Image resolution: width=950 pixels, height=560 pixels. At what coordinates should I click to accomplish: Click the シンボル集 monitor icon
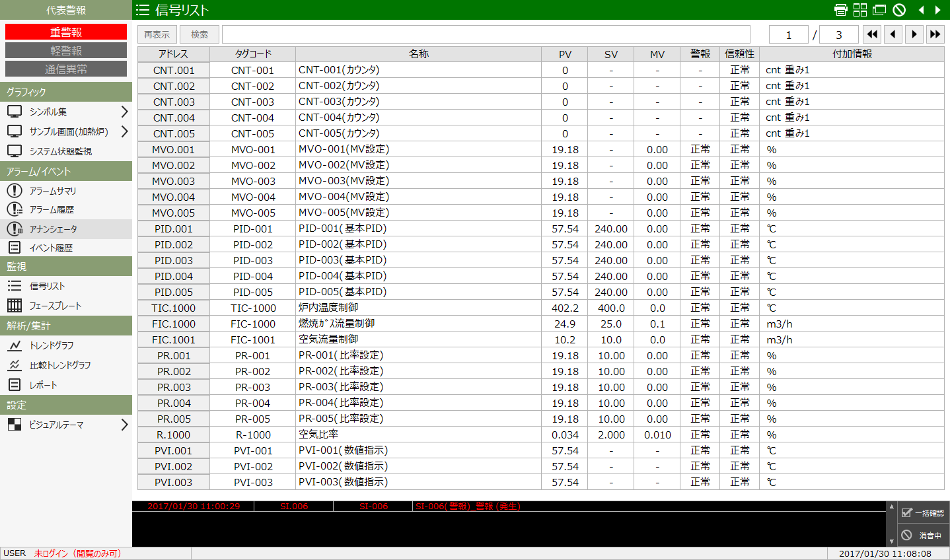point(15,112)
